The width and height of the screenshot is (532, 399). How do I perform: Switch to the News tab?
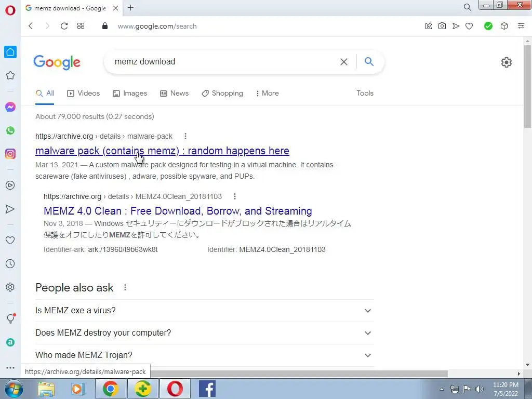pyautogui.click(x=175, y=94)
